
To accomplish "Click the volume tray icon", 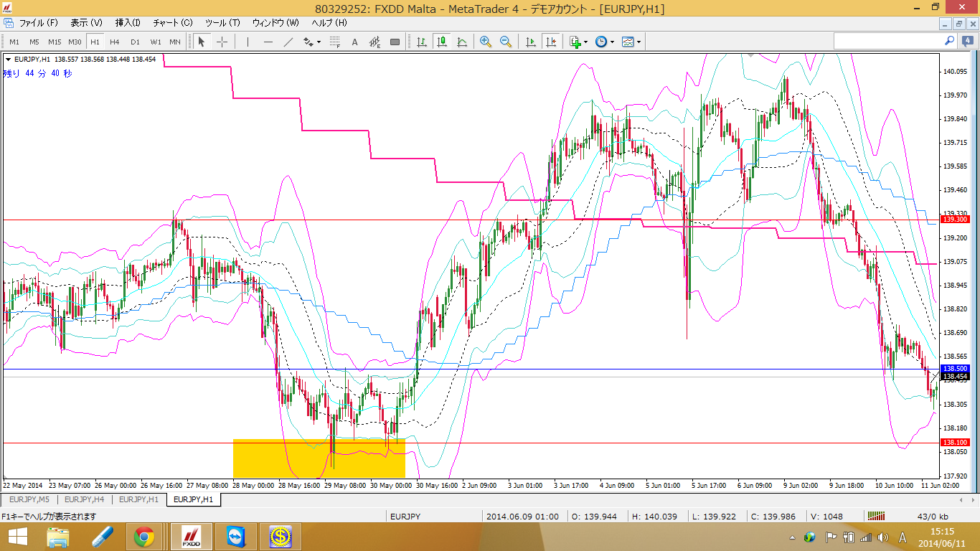I will click(884, 537).
